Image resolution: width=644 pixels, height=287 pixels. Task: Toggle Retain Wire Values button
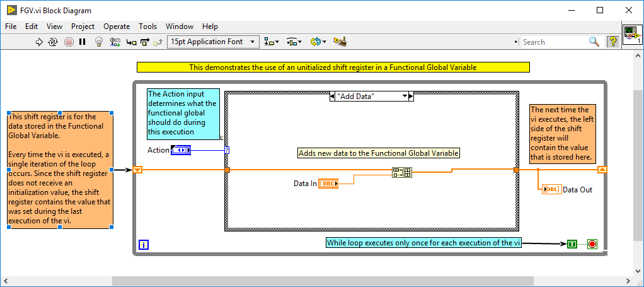pos(115,42)
